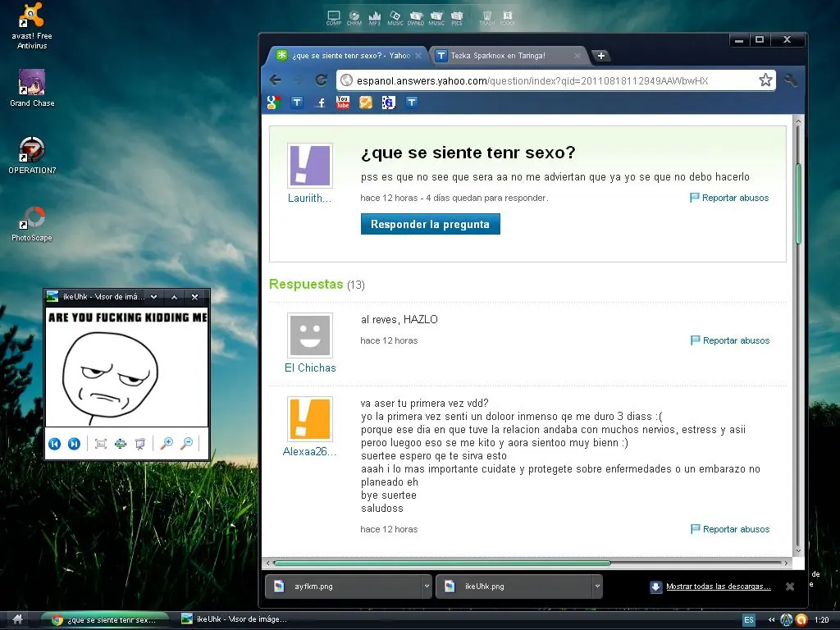Open the YouTube bookmark
This screenshot has height=630, width=840.
click(343, 103)
